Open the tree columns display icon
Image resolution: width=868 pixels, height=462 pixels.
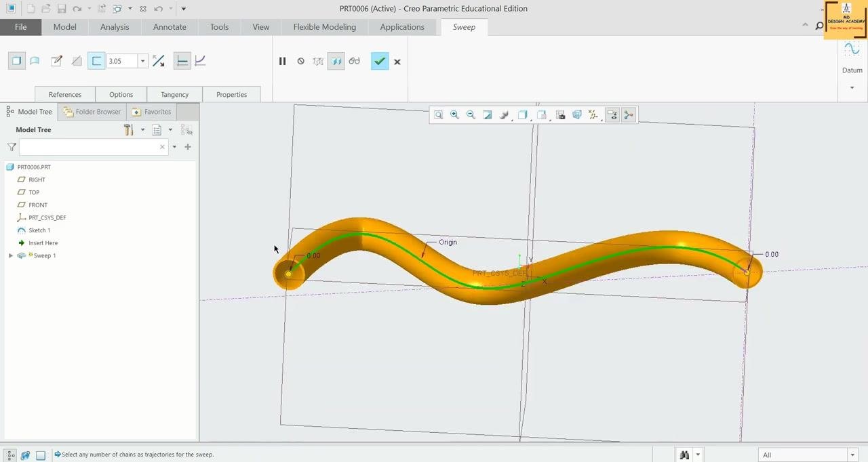click(x=157, y=129)
